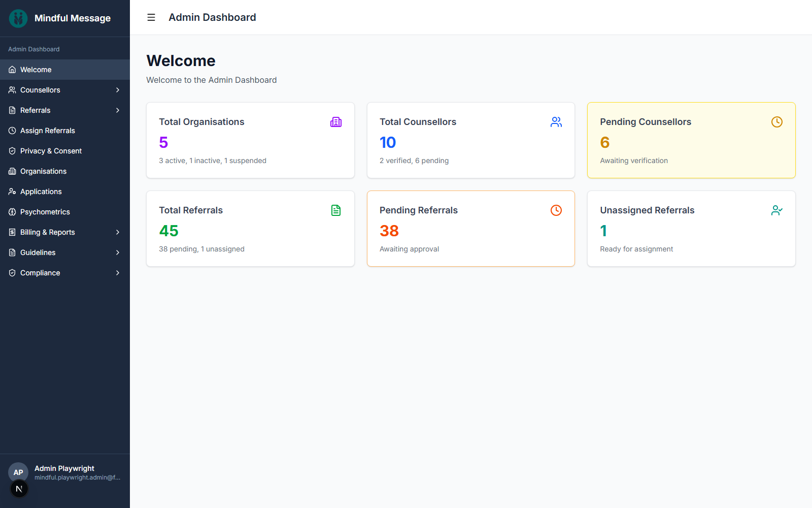
Task: Click '38 pending, 1 unassigned' text
Action: (201, 249)
